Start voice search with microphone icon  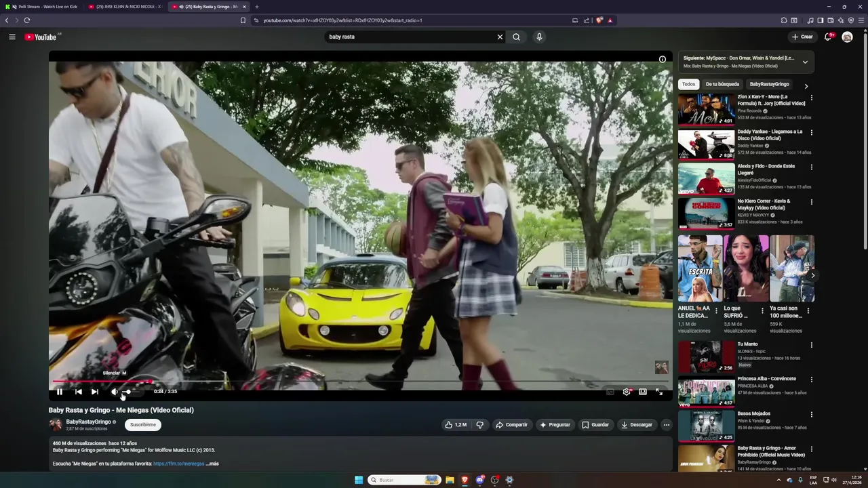click(x=539, y=37)
